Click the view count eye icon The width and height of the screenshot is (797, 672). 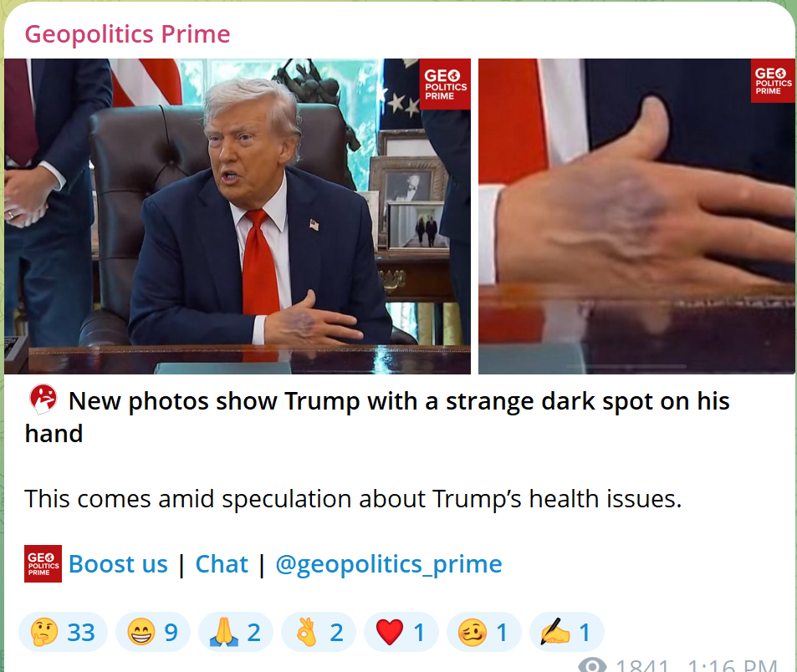click(x=593, y=665)
